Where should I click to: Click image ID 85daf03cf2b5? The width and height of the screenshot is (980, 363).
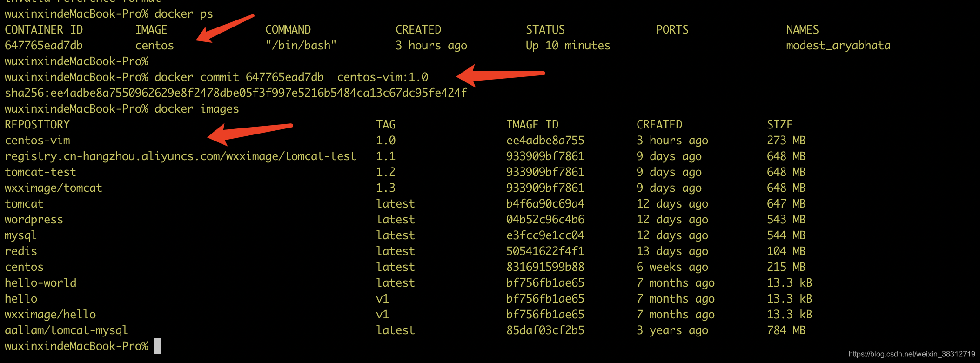tap(545, 330)
